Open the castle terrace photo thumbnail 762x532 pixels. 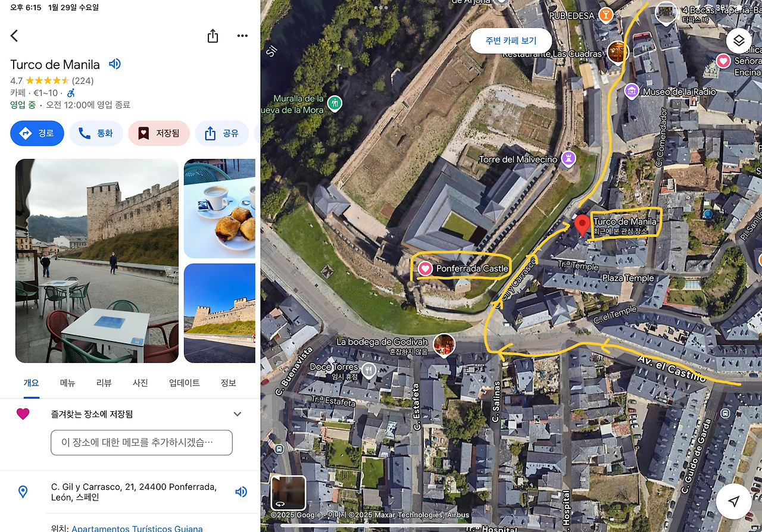(97, 261)
